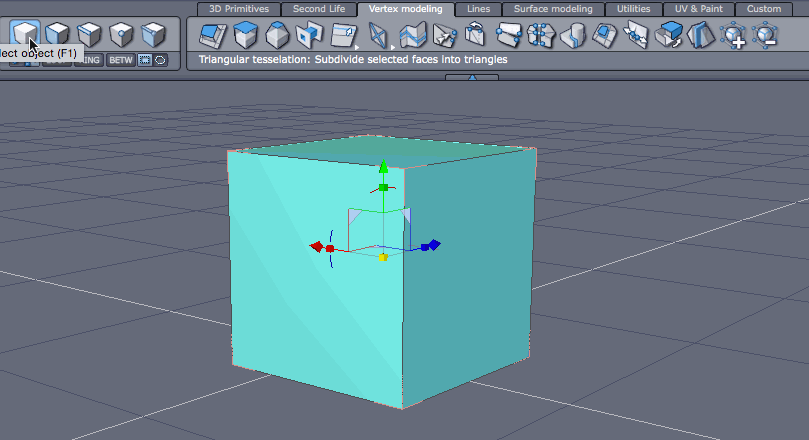809x440 pixels.
Task: Enable rectangle marquee selection
Action: coord(145,60)
